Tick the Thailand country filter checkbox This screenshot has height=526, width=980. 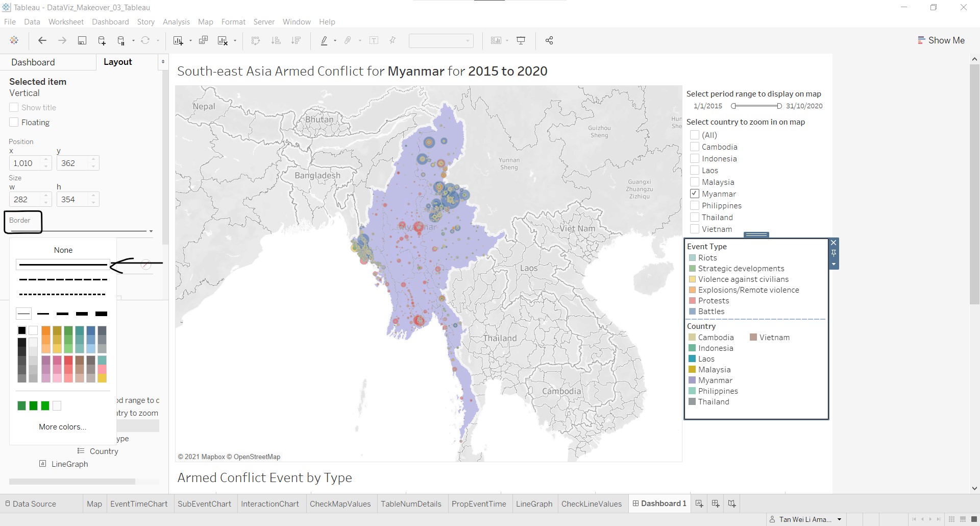tap(695, 218)
